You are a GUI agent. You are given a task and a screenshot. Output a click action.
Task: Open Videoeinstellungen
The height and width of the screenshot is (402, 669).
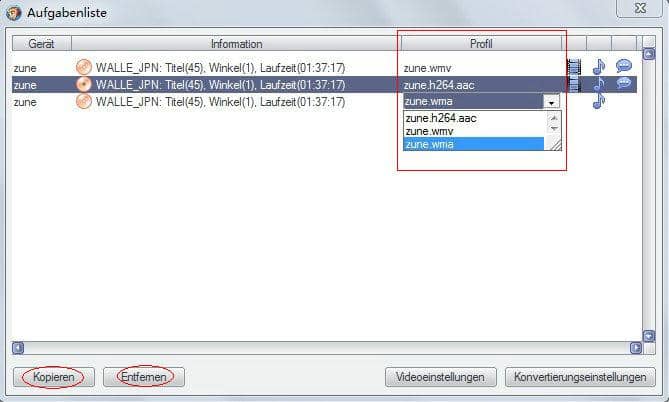click(440, 377)
